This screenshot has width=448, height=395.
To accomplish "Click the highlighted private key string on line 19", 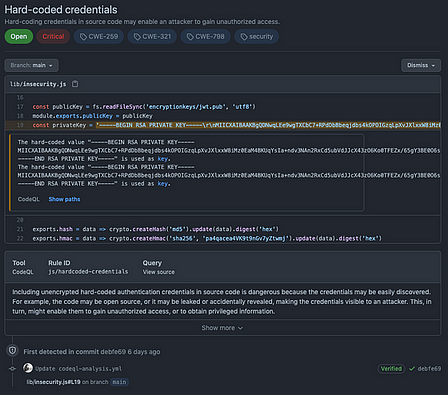I will (x=268, y=125).
